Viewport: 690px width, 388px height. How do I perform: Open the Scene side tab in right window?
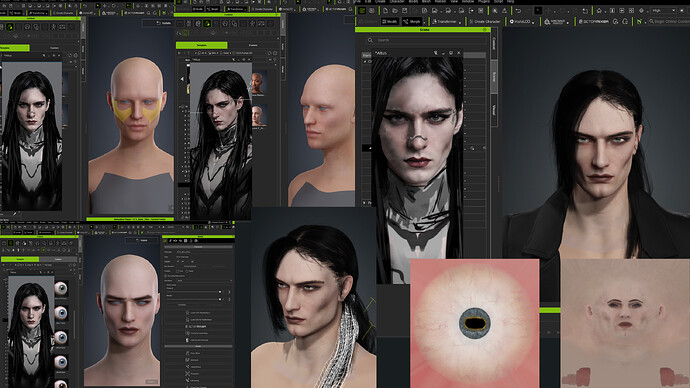pos(494,76)
